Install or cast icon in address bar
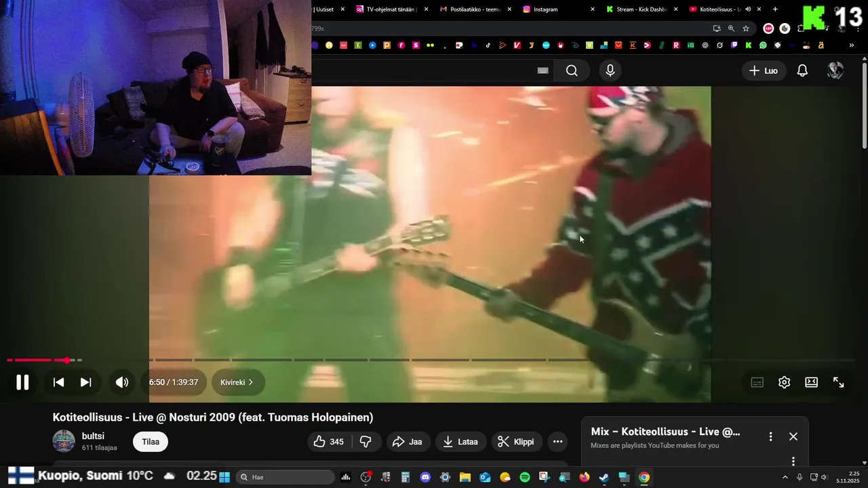The image size is (868, 488). point(717,28)
